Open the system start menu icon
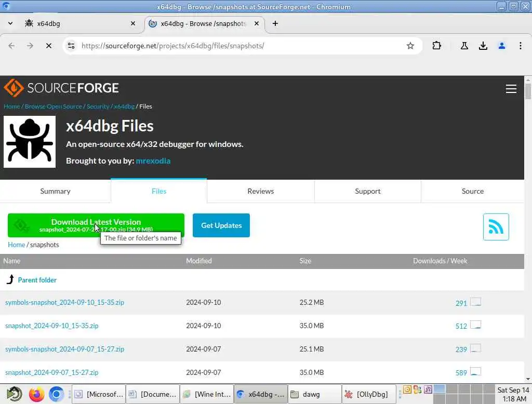The image size is (532, 404). click(x=15, y=394)
